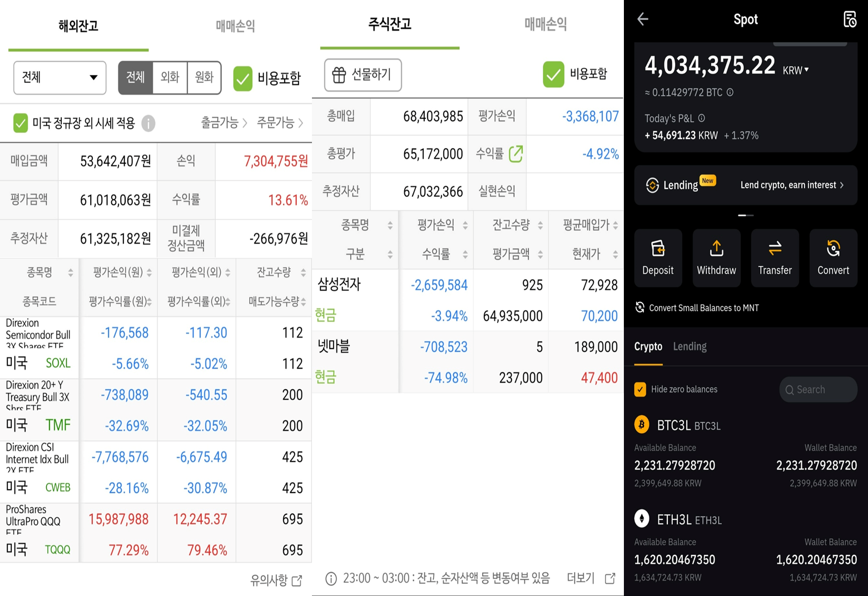Open info icon beside 미국 정규장 외 시세 적용
Image resolution: width=868 pixels, height=596 pixels.
pyautogui.click(x=148, y=123)
